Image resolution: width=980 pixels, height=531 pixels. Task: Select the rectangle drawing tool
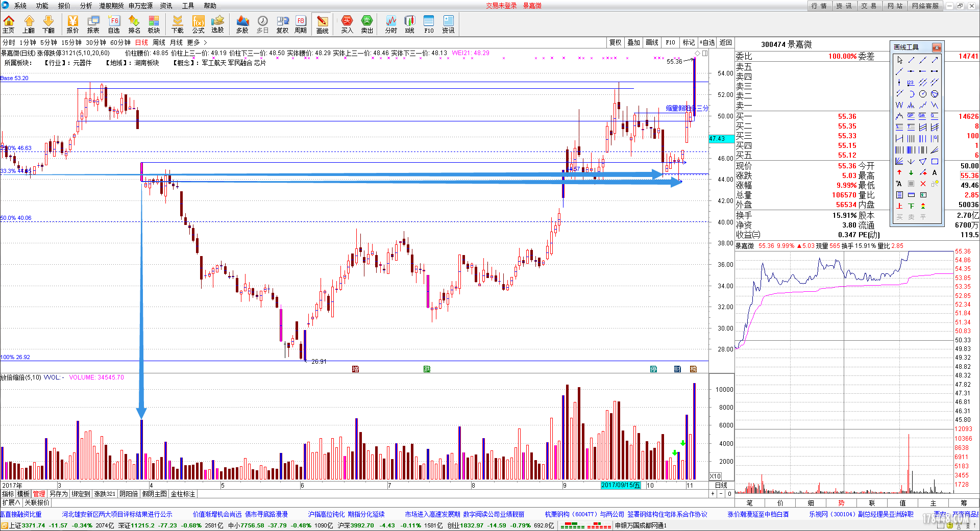[935, 161]
